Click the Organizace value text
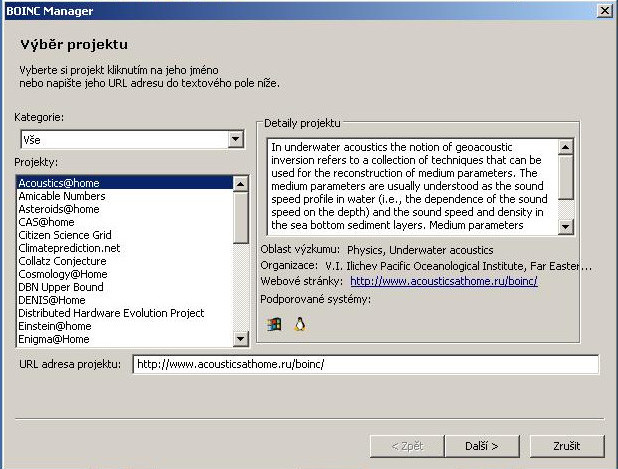This screenshot has width=618, height=469. (458, 266)
